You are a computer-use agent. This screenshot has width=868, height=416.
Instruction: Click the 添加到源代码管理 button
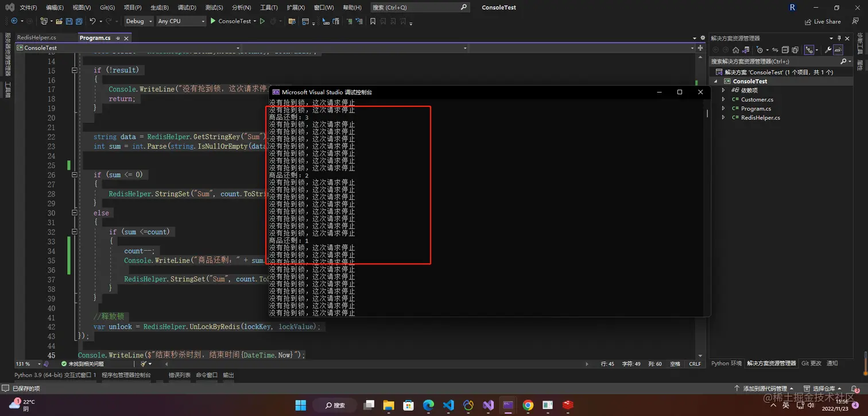[x=765, y=389]
